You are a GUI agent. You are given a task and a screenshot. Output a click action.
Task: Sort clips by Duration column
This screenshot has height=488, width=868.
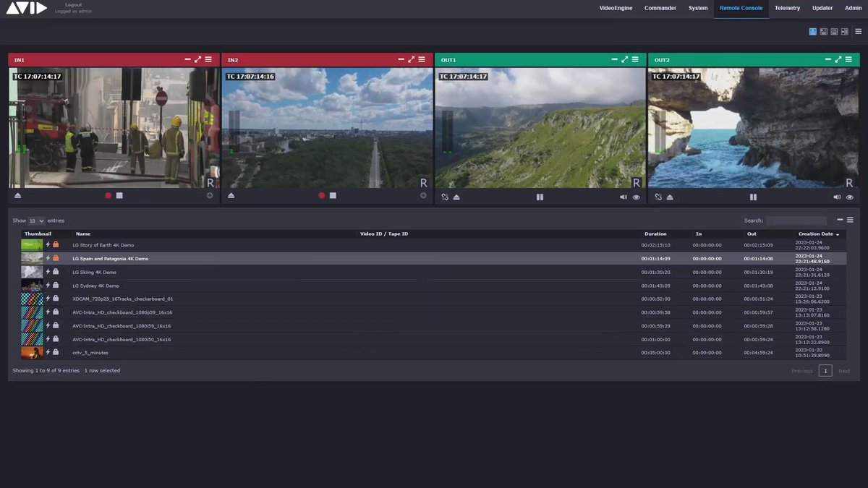(655, 234)
